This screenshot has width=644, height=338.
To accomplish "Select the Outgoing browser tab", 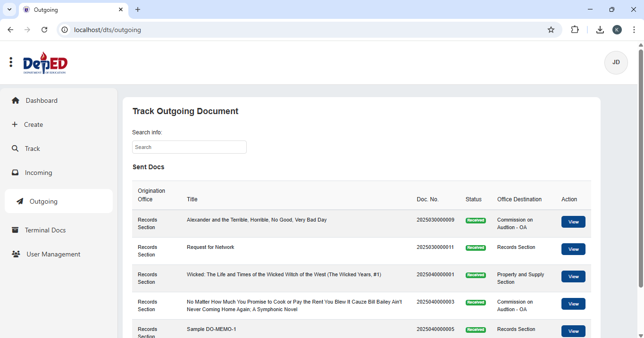I will (73, 9).
